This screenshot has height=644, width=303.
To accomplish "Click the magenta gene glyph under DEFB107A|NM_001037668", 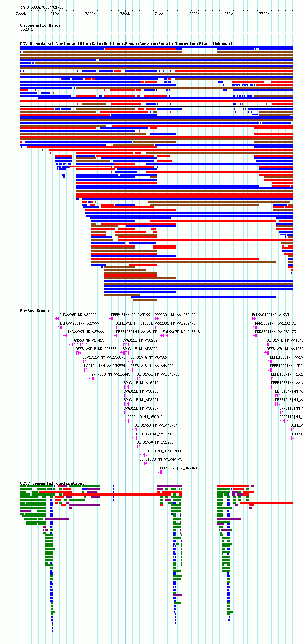I will (143, 455).
